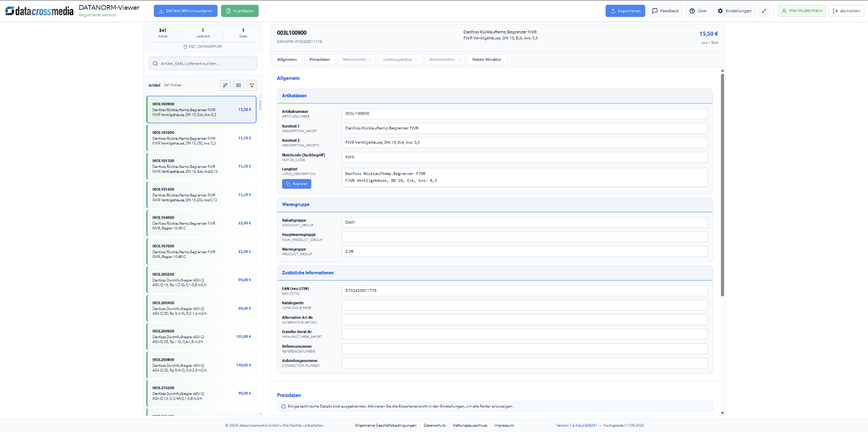Viewport: 868px width, 432px height.
Task: Click the compact view arrows icon
Action: 764,11
